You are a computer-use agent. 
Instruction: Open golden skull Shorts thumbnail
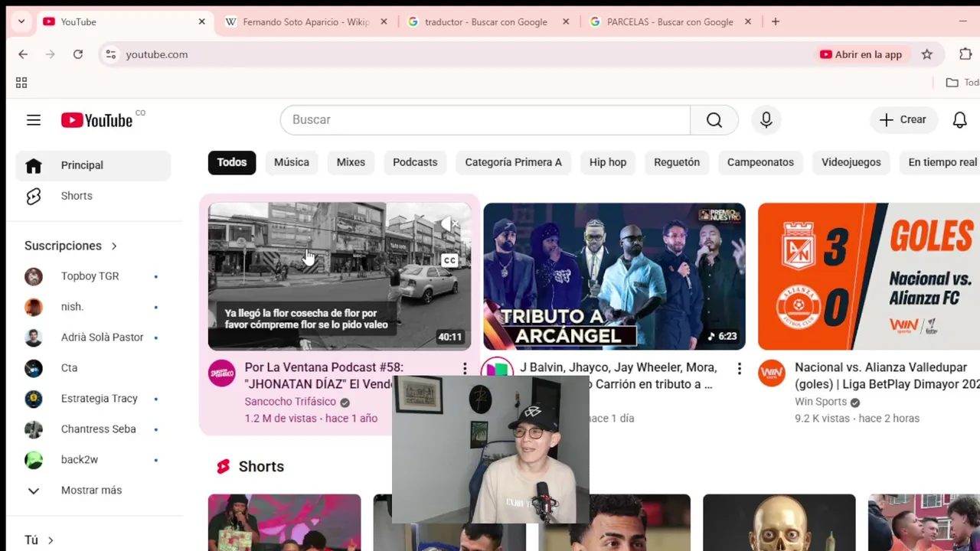779,523
